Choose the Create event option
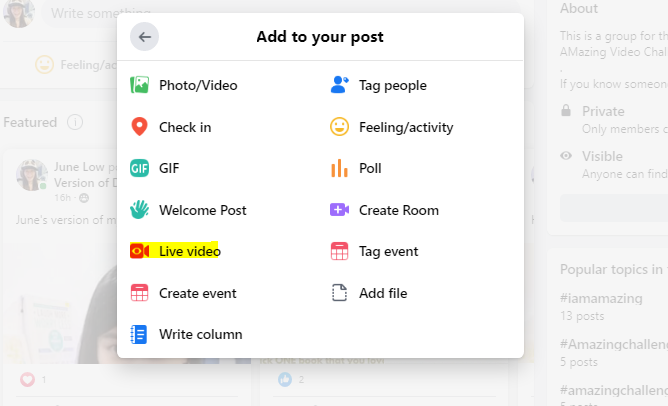This screenshot has width=668, height=406. click(x=197, y=293)
